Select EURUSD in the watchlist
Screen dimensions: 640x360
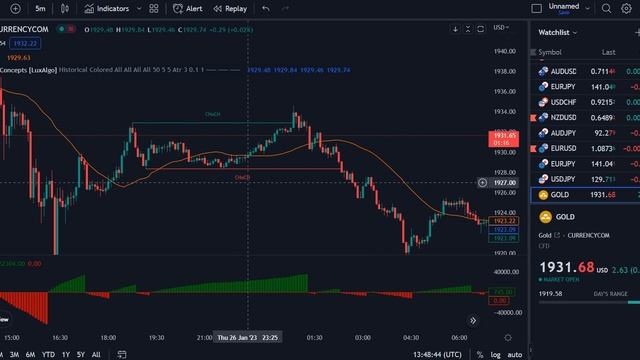585,148
